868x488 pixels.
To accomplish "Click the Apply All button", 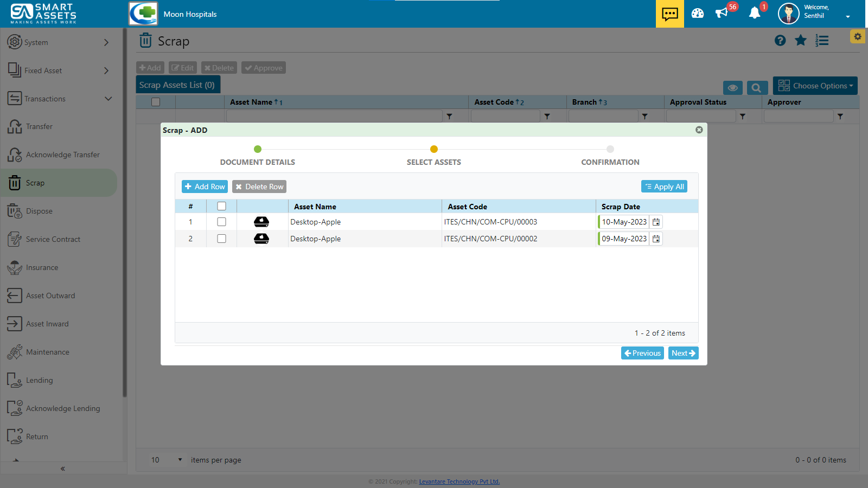I will pos(664,187).
